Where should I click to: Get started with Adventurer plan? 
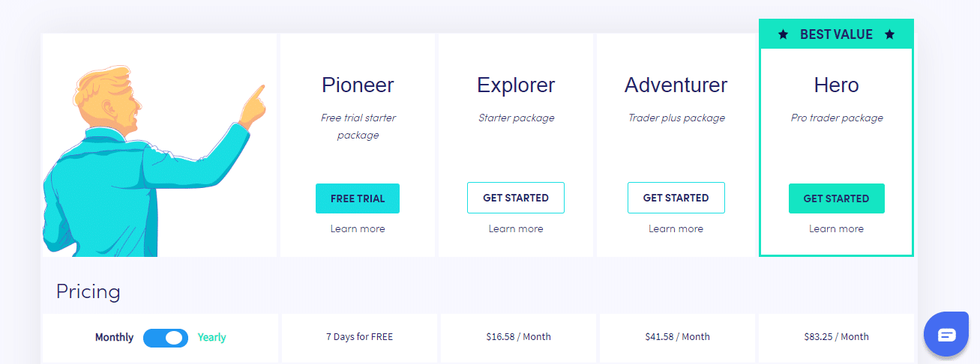coord(676,198)
